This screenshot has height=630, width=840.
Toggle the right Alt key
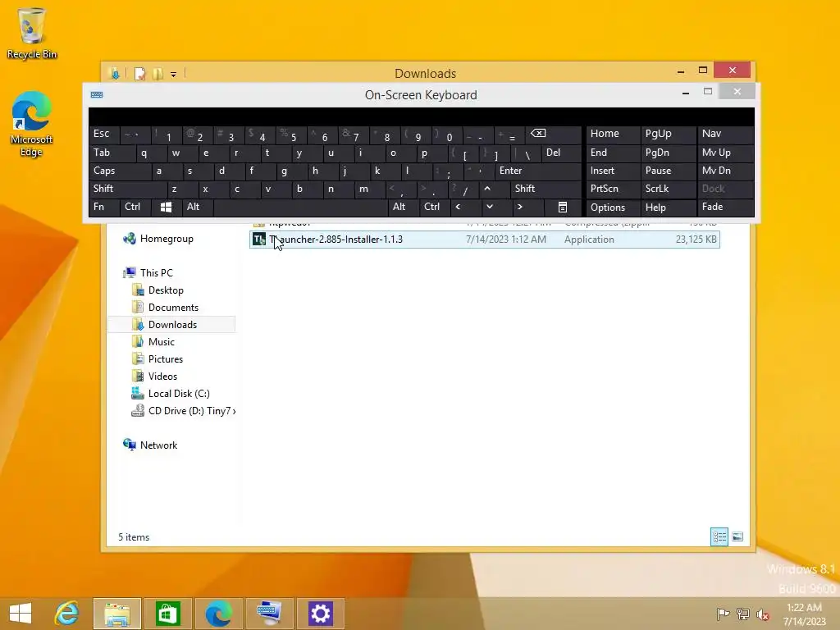click(x=403, y=207)
